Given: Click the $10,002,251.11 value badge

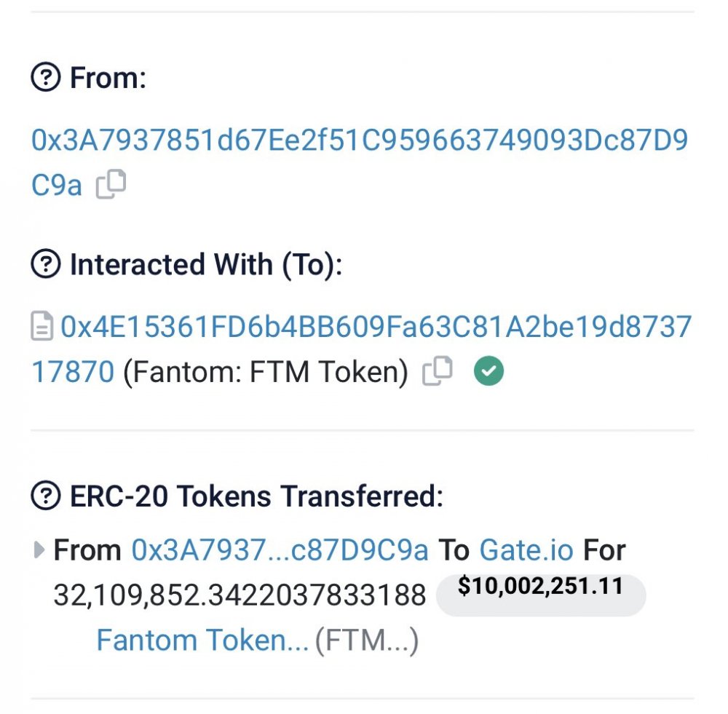Looking at the screenshot, I should (x=541, y=595).
